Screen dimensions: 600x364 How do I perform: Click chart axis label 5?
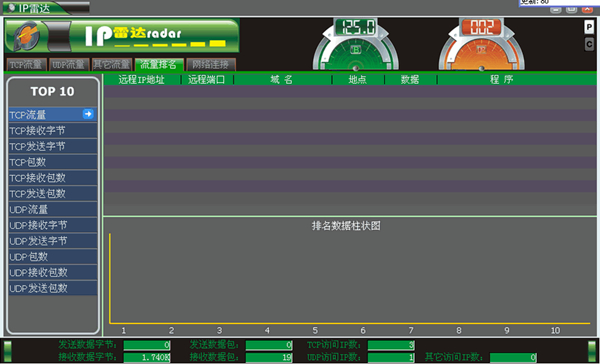[315, 331]
